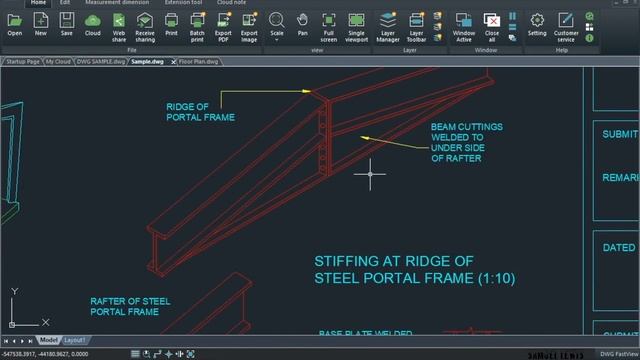
Task: Switch to the Floor Plan.dwg tab
Action: [x=199, y=62]
